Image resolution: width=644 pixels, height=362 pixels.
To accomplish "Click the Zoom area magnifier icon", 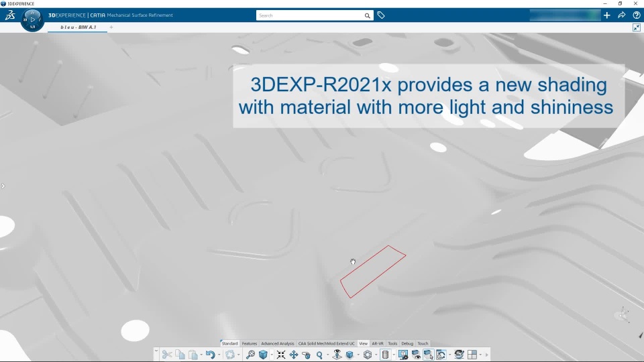I will coord(250,355).
